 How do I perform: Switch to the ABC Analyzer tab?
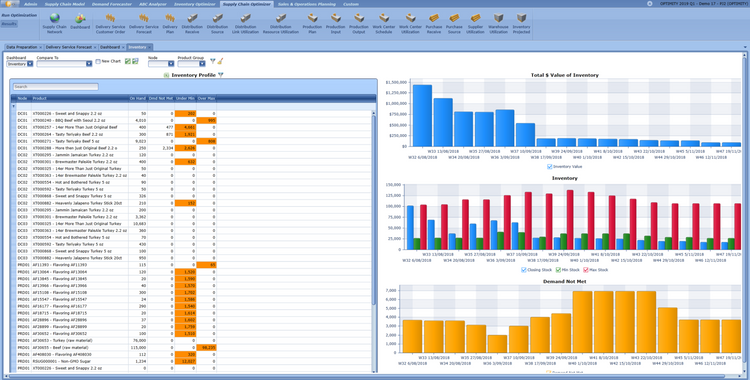tap(153, 4)
